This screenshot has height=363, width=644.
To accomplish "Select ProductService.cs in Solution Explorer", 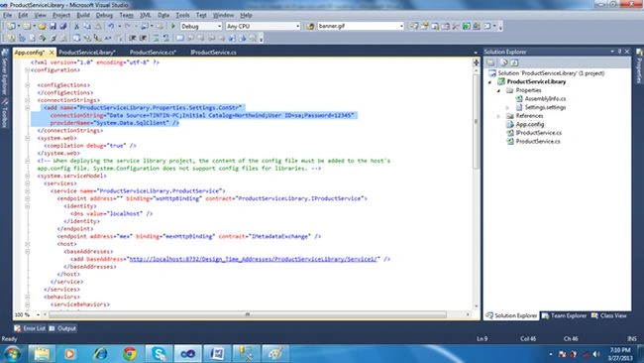I will (537, 142).
